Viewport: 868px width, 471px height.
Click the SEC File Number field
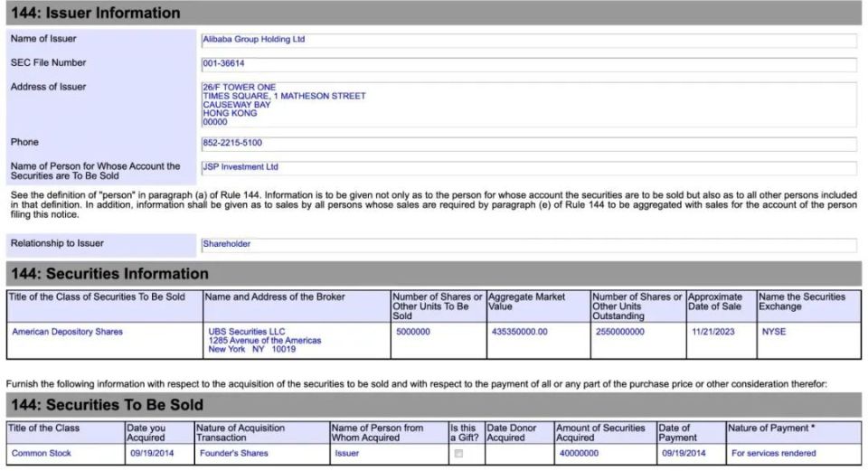tap(529, 63)
